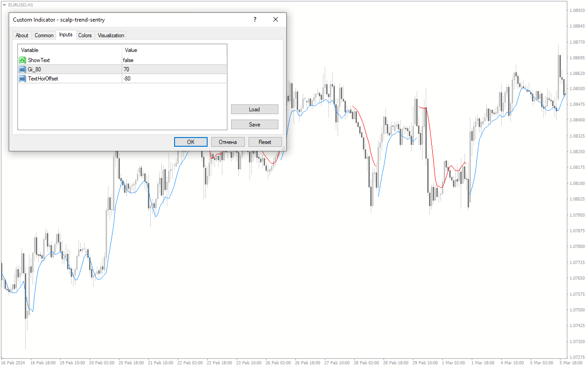Switch to the Common tab
The image size is (588, 368).
[x=44, y=35]
